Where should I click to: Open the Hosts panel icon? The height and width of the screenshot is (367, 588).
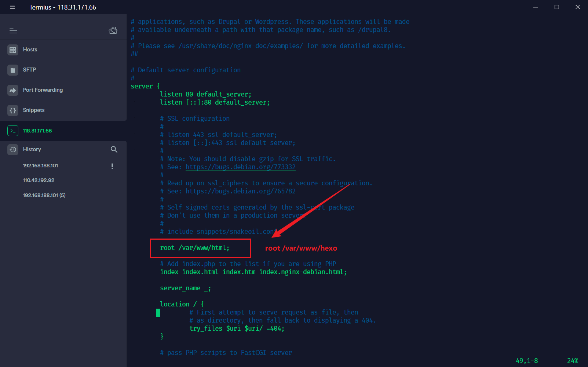click(13, 50)
